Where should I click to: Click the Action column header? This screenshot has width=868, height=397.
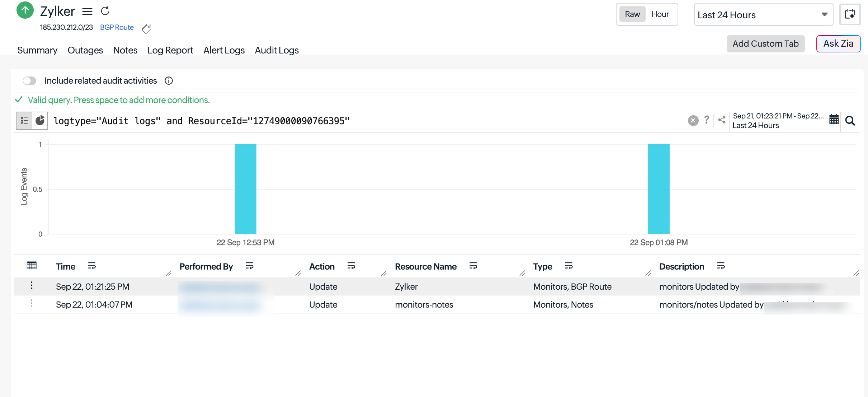(322, 266)
